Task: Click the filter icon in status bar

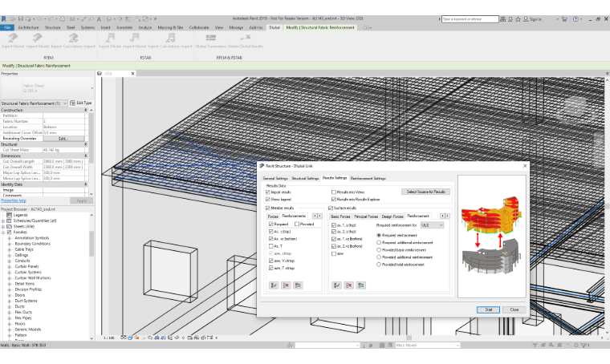Action: (x=584, y=345)
